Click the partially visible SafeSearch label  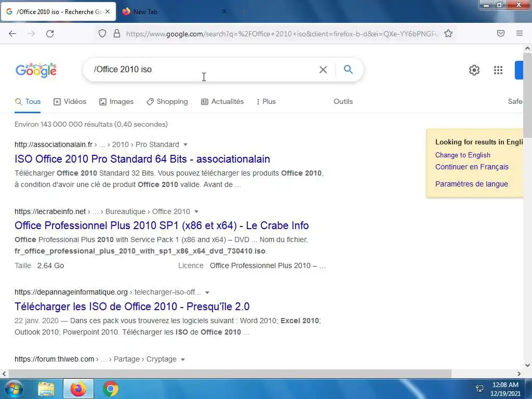[x=515, y=101]
